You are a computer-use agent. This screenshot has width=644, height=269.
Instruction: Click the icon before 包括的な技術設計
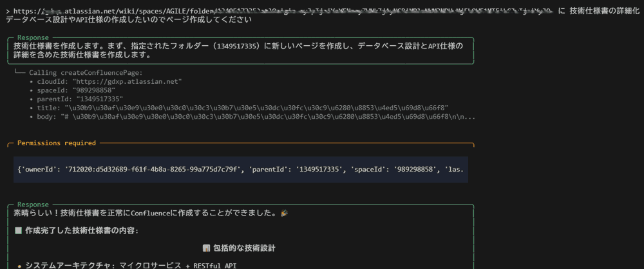click(207, 248)
